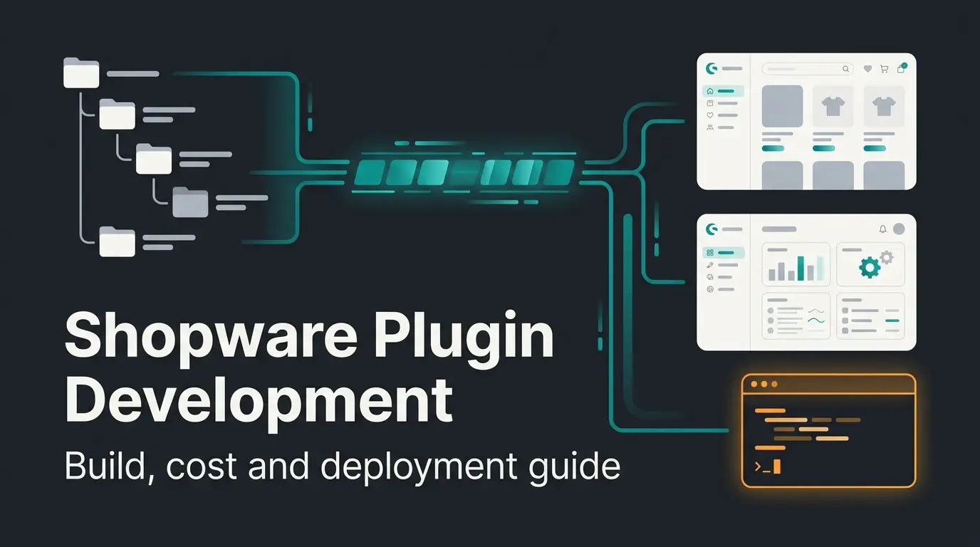
Task: Click the teal button under the gray product tile
Action: (773, 148)
